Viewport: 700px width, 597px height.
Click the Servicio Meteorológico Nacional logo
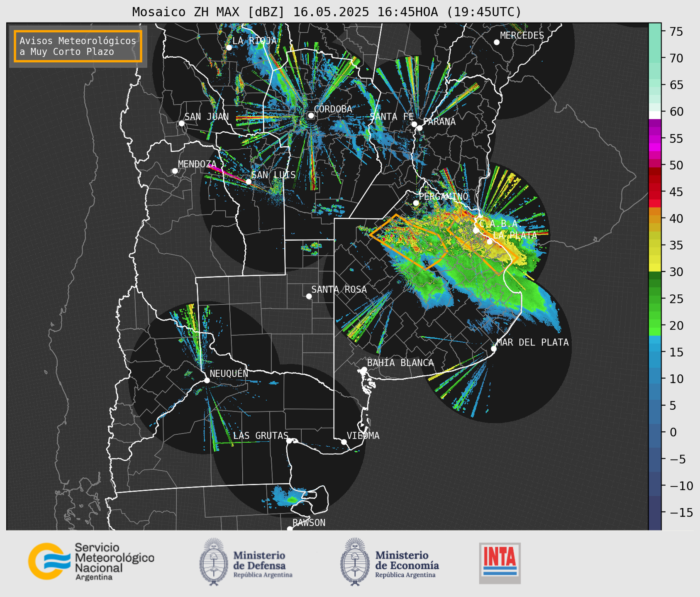pos(91,561)
